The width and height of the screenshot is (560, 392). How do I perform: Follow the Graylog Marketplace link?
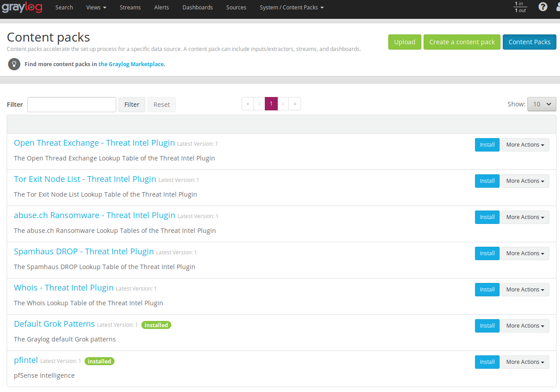tap(131, 64)
